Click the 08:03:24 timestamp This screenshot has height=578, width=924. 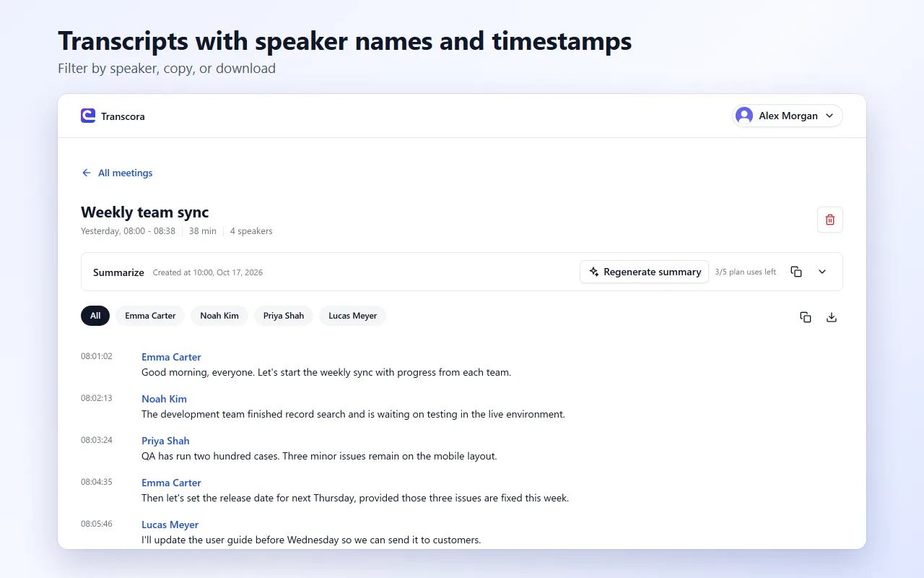click(x=97, y=440)
